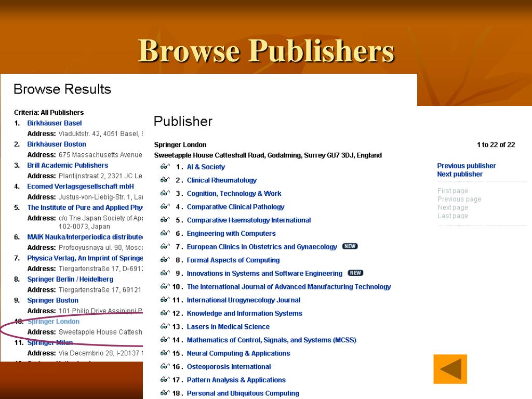Click the orange back arrow button
Screen dimensions: 532x399
[x=450, y=369]
